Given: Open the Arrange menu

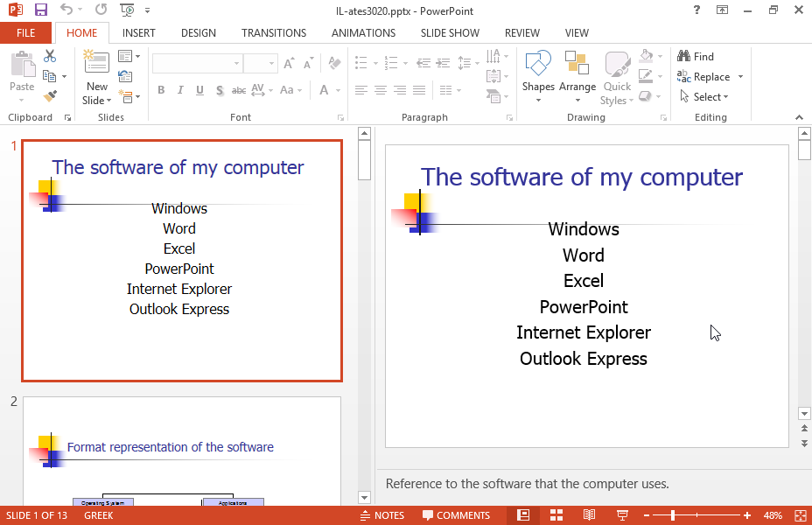Looking at the screenshot, I should [x=577, y=77].
